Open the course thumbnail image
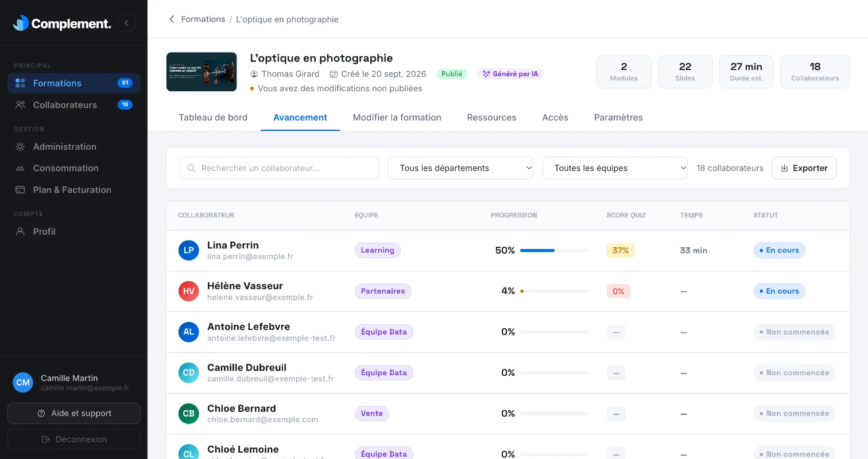 click(201, 72)
